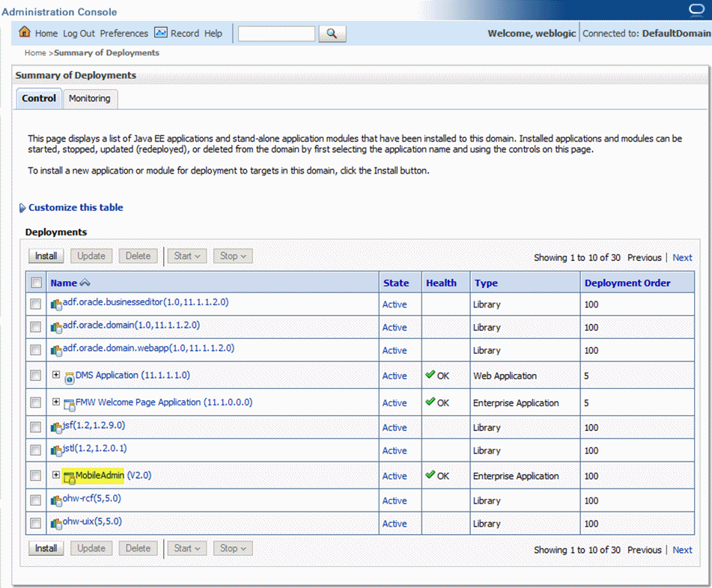This screenshot has width=712, height=588.
Task: Expand the FMW Welcome Page Application node
Action: [x=56, y=402]
